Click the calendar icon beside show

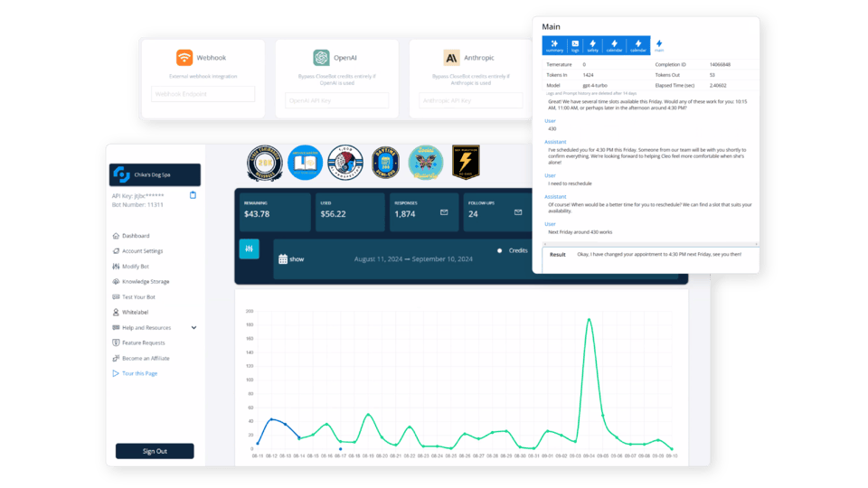[283, 259]
